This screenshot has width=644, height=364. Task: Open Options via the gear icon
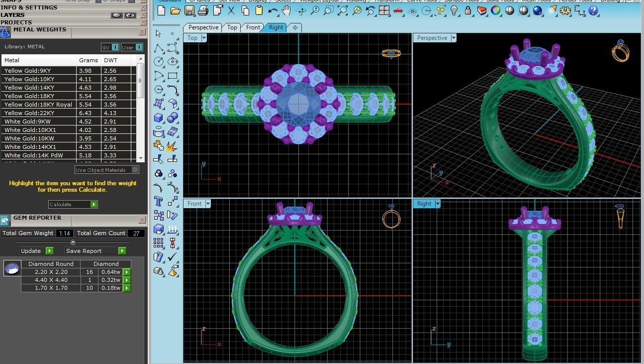coord(565,10)
